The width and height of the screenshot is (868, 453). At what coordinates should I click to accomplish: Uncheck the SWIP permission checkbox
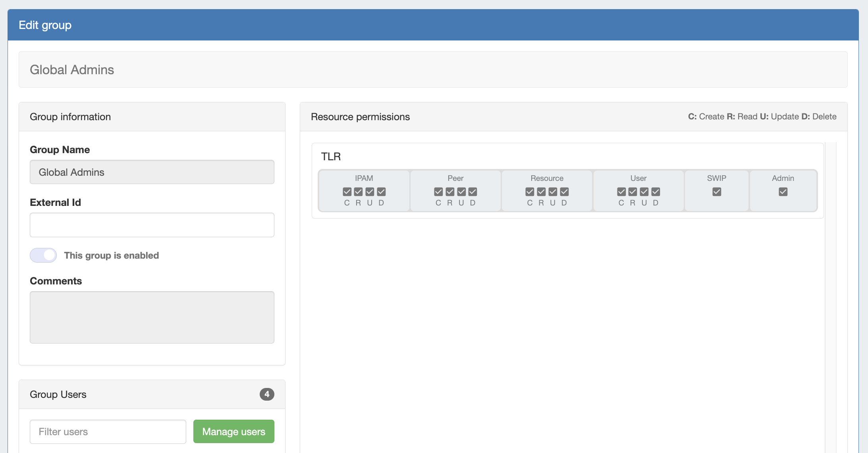(717, 192)
